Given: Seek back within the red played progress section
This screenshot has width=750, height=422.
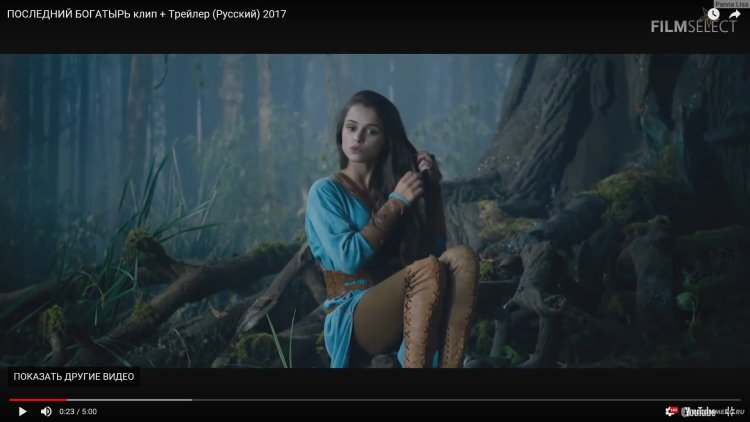Looking at the screenshot, I should click(38, 400).
